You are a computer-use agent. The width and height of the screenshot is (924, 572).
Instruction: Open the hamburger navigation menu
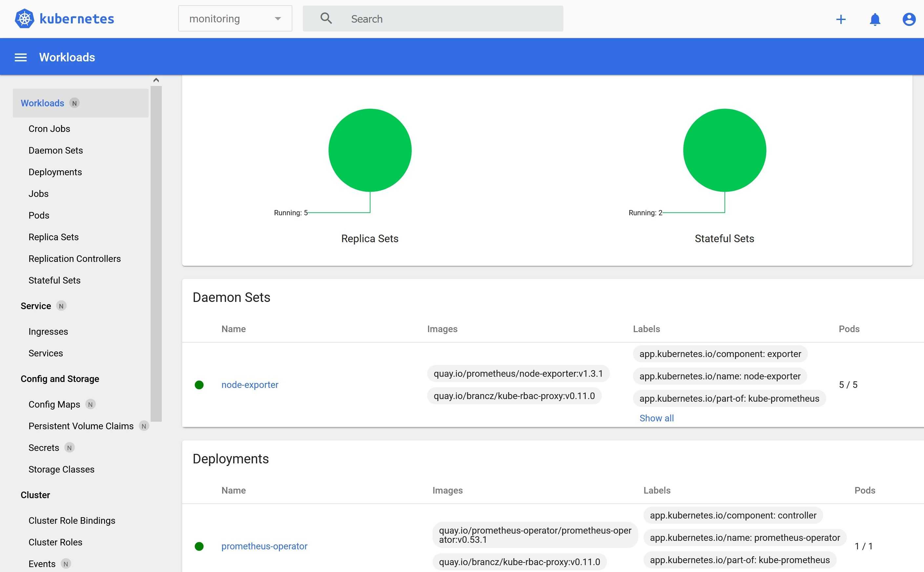coord(21,57)
